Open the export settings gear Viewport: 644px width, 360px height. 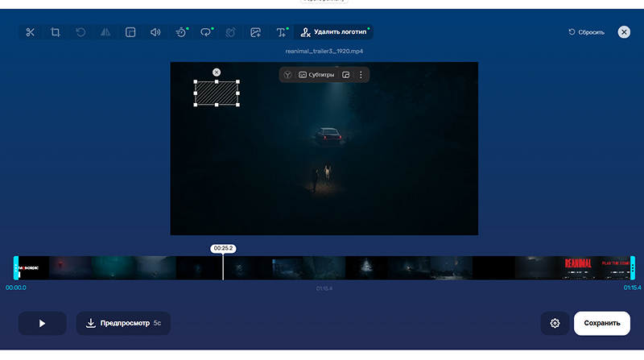pyautogui.click(x=555, y=323)
